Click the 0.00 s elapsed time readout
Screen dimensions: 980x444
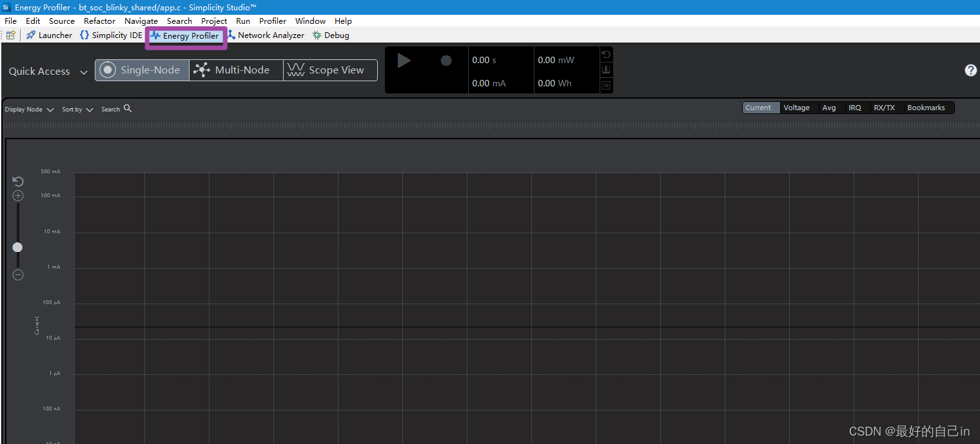484,60
